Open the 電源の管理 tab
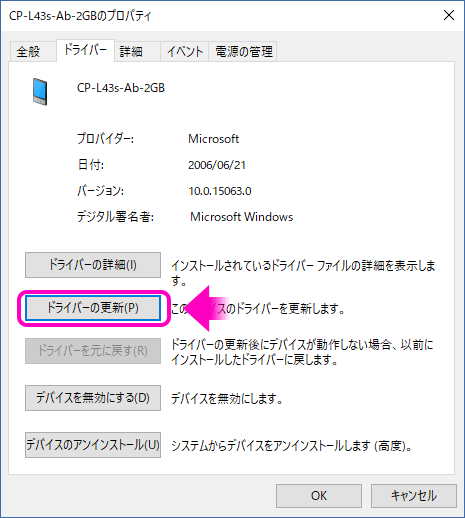Image resolution: width=465 pixels, height=518 pixels. (243, 52)
